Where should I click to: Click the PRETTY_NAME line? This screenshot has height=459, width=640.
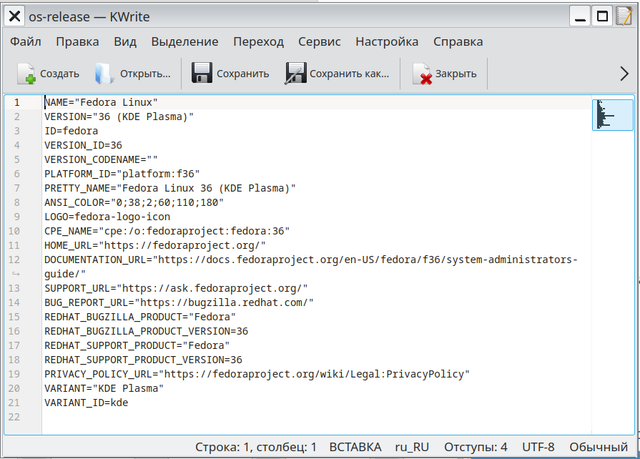[x=170, y=188]
